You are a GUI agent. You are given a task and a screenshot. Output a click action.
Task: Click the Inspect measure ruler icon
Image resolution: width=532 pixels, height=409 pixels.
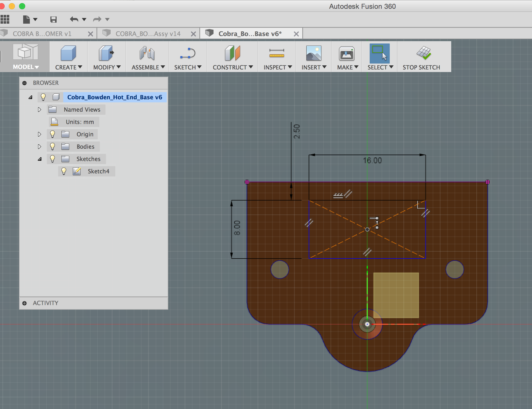click(x=277, y=54)
